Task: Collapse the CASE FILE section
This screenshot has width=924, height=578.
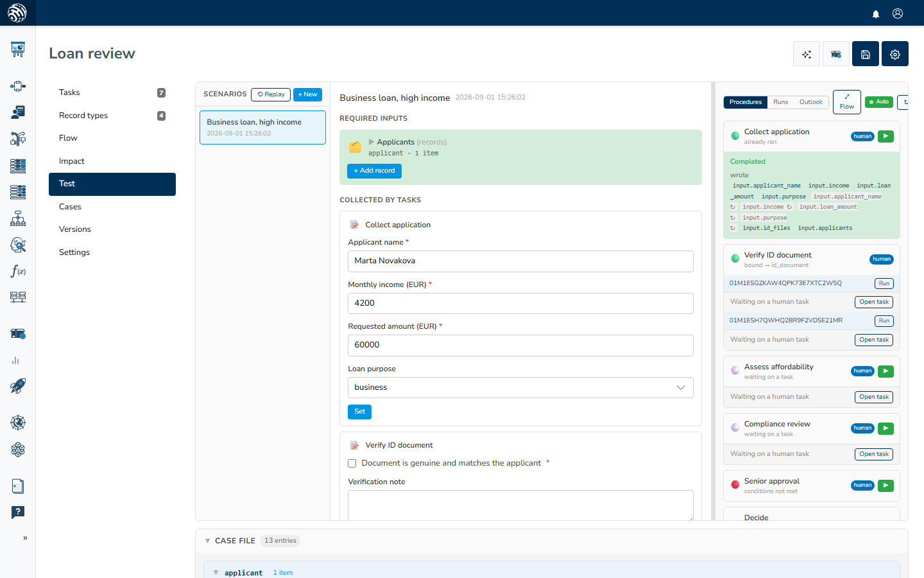Action: click(x=207, y=541)
